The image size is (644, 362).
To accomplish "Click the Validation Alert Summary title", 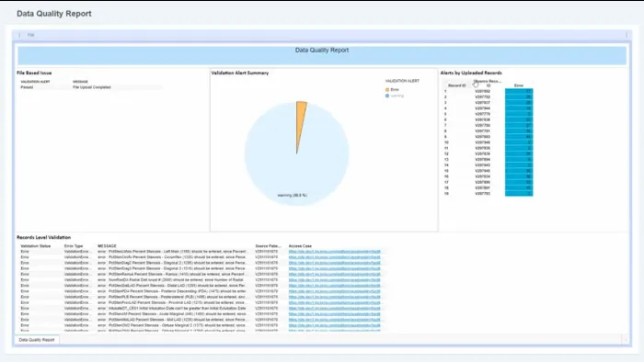I will (x=240, y=73).
